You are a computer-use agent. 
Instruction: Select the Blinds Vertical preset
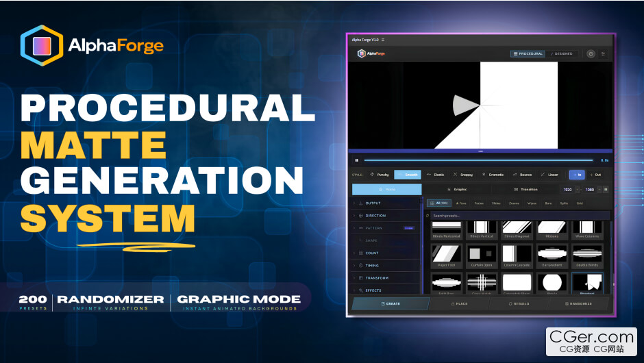pos(482,230)
